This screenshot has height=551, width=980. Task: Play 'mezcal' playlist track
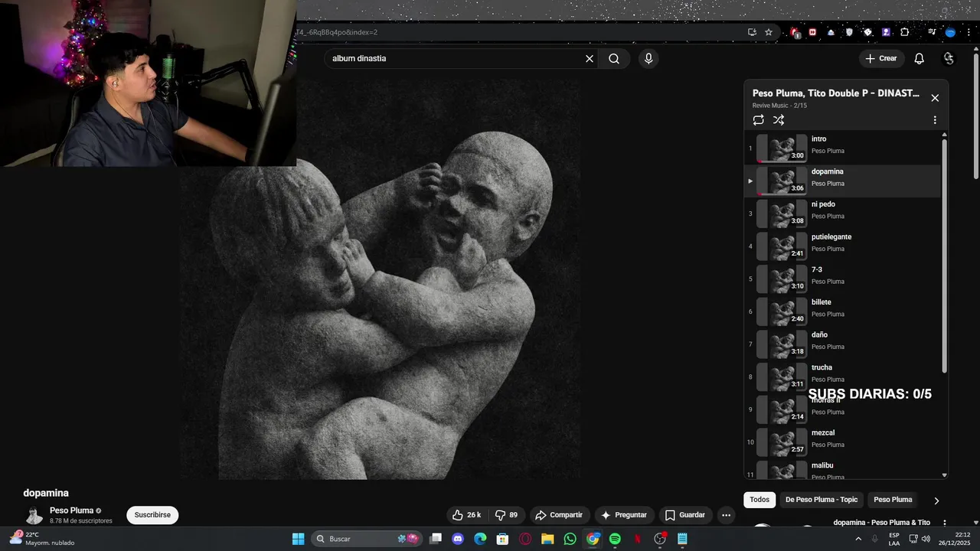pos(842,442)
